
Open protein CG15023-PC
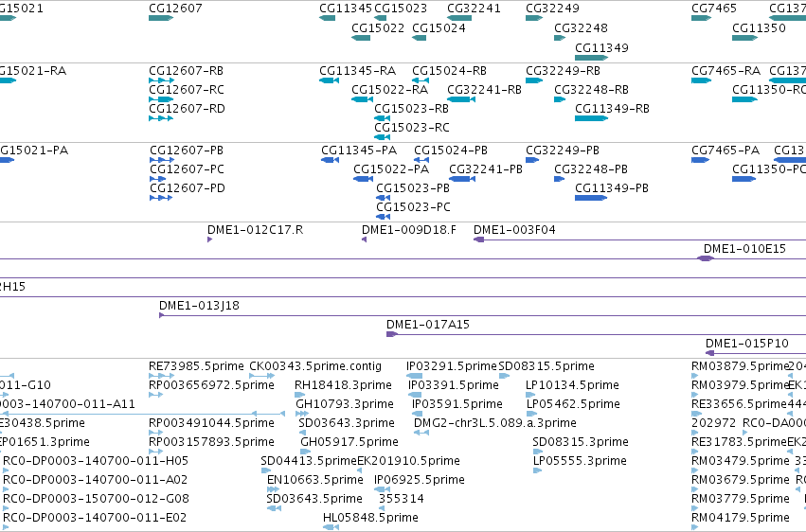(413, 207)
